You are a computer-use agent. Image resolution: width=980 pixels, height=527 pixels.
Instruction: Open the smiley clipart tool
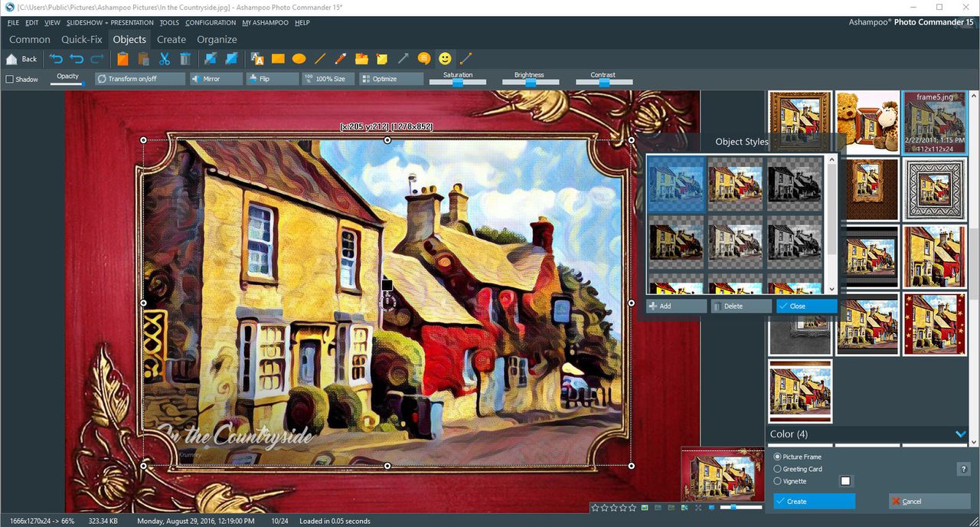pyautogui.click(x=445, y=59)
